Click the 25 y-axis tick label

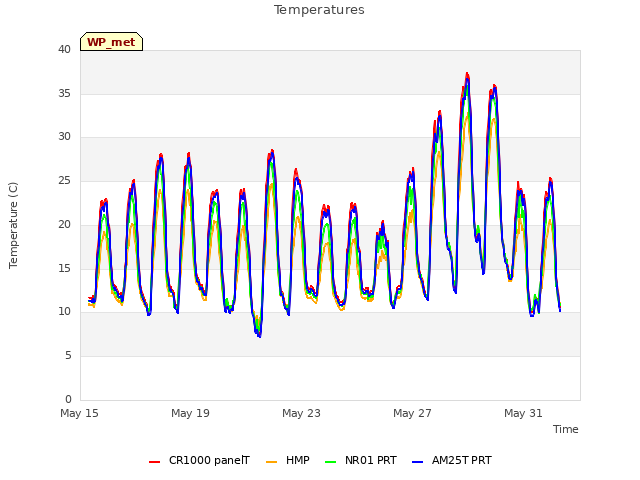coord(64,180)
